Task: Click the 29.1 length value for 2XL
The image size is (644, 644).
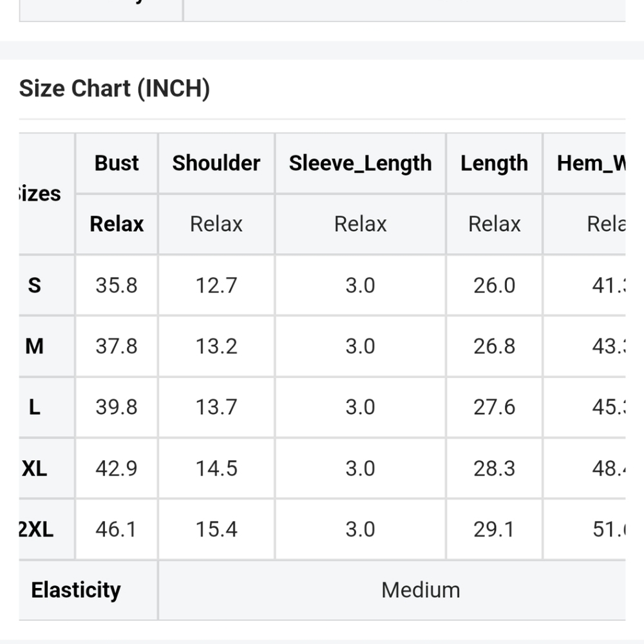Action: [494, 529]
